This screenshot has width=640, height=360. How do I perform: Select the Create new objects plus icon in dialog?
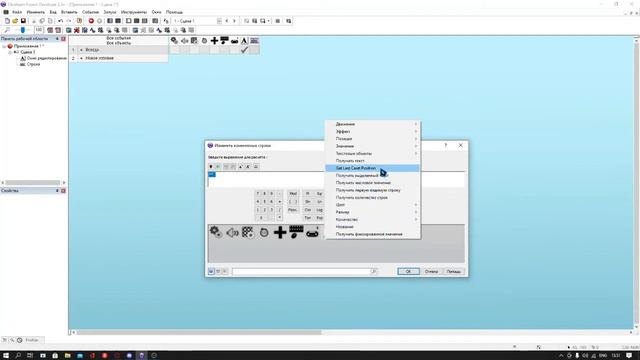[280, 233]
